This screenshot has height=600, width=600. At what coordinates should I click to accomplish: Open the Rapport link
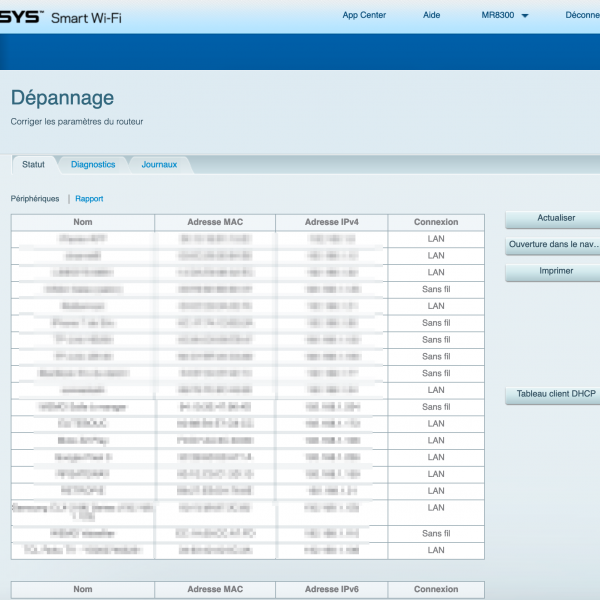89,199
